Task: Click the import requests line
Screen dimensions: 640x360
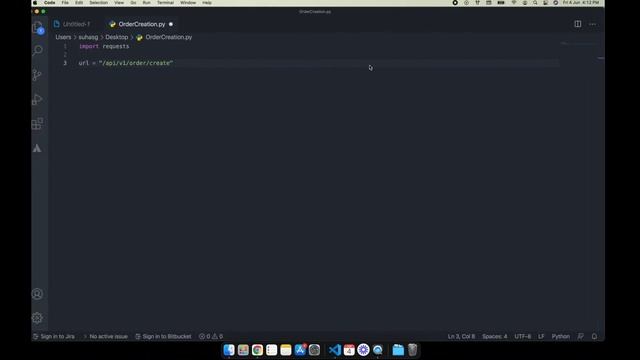Action: click(x=104, y=47)
